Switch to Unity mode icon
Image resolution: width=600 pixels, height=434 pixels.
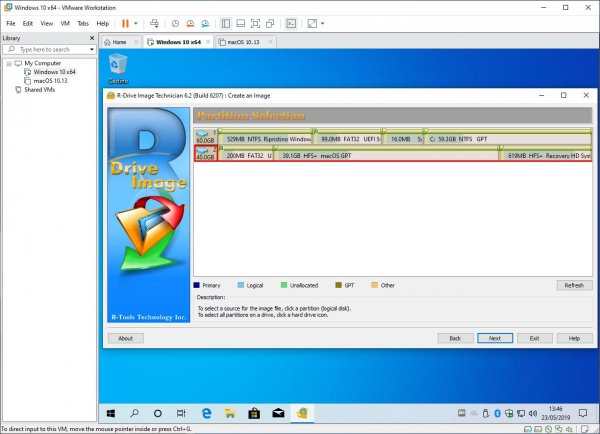(270, 24)
